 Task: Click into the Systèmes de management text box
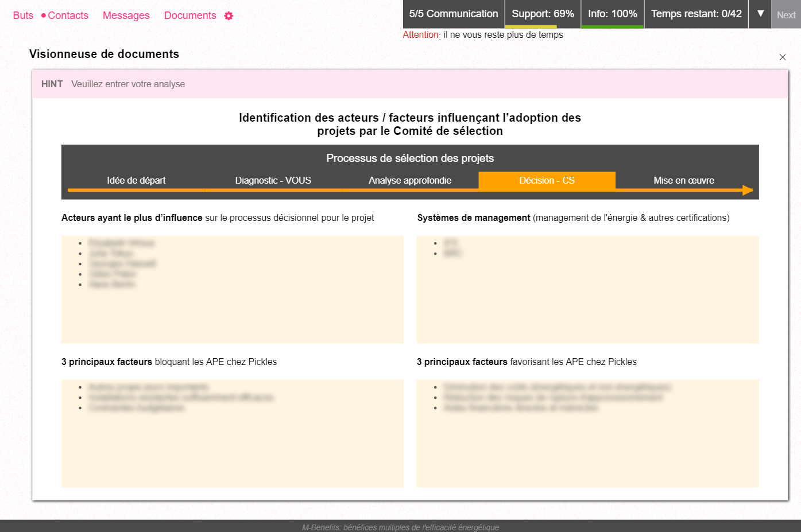[x=588, y=289]
